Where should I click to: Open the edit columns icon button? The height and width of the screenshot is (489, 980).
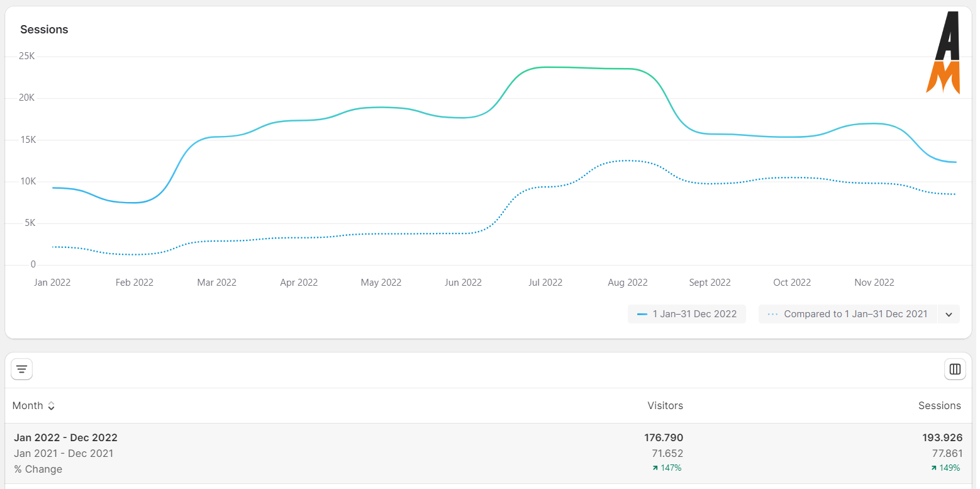click(955, 369)
